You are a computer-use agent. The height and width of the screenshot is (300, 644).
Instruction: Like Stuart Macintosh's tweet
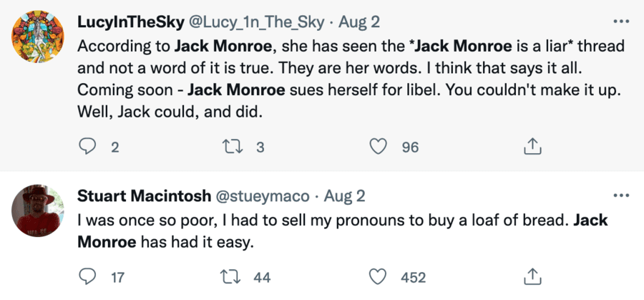point(378,276)
